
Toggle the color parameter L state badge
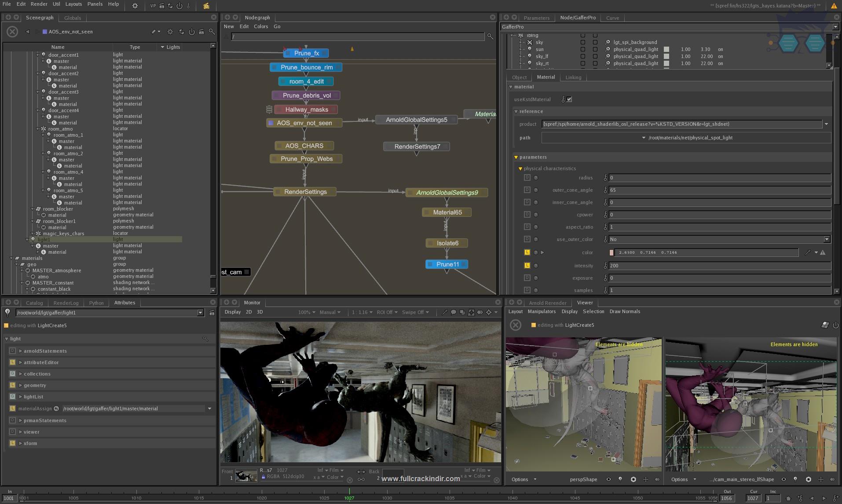pos(527,252)
